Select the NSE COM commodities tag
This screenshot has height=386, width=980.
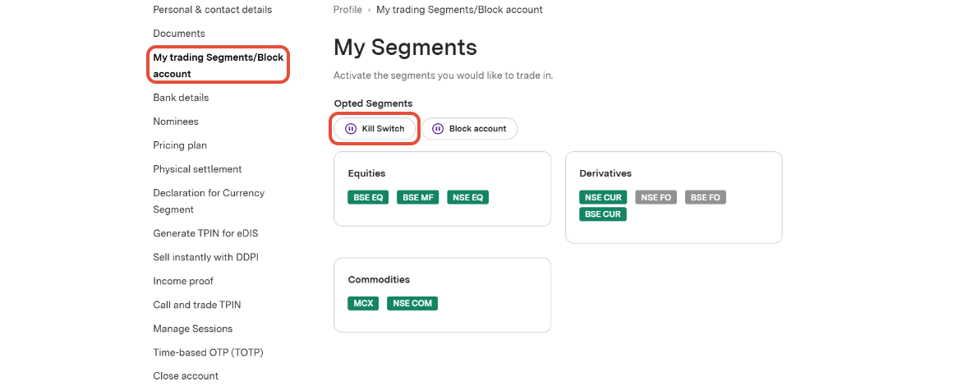click(x=412, y=303)
